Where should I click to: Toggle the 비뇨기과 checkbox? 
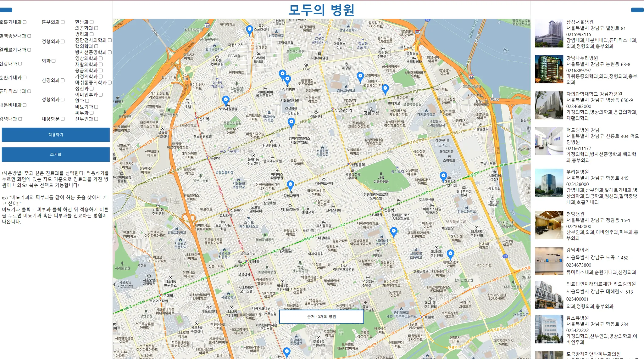click(x=96, y=107)
